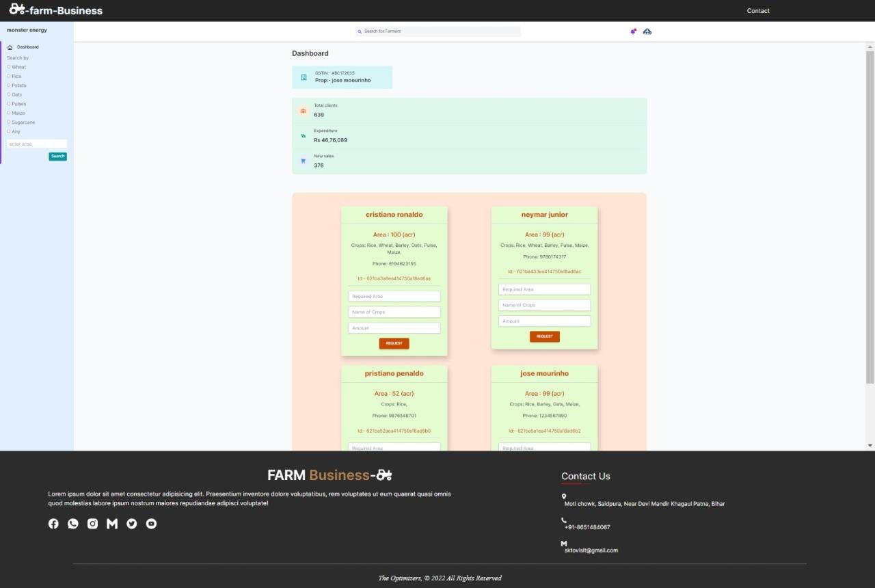875x588 pixels.
Task: Click the building icon beside GSTIN
Action: tap(304, 77)
